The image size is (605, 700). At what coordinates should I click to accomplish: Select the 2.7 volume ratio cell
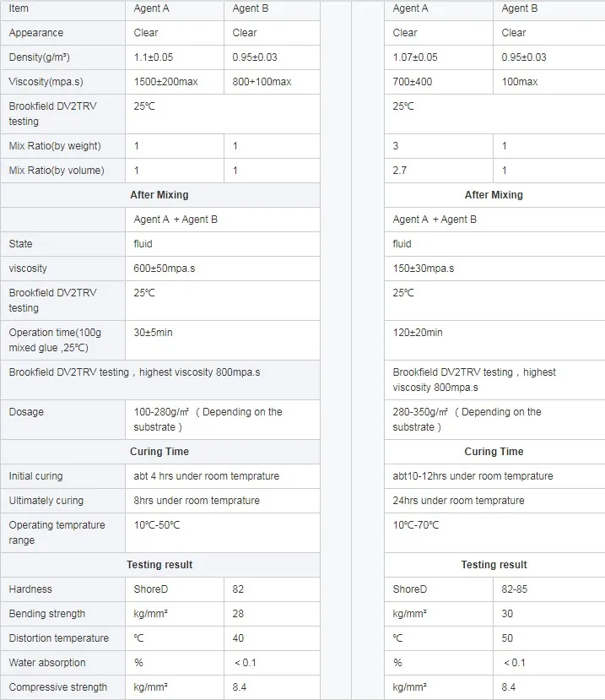(x=400, y=171)
